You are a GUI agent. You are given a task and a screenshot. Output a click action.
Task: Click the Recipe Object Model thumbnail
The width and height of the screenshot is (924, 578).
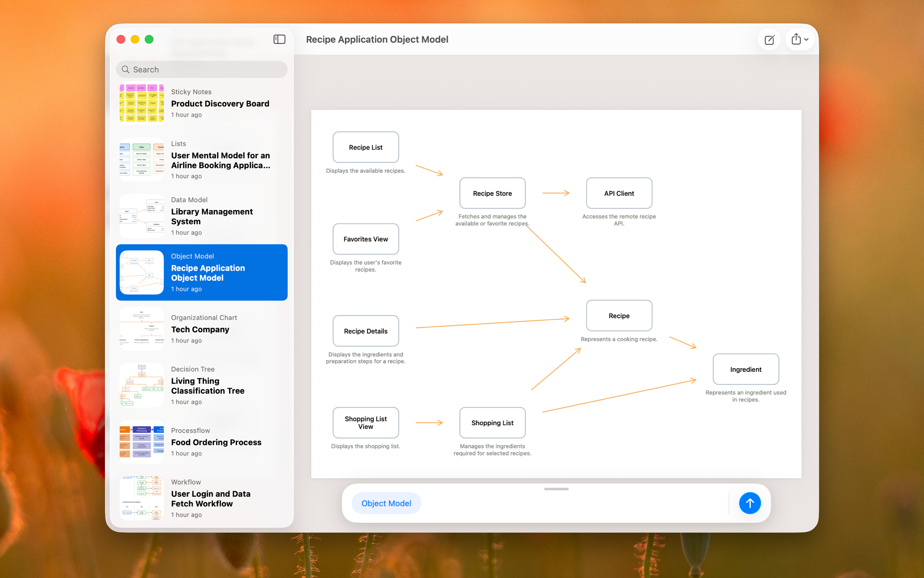coord(142,272)
